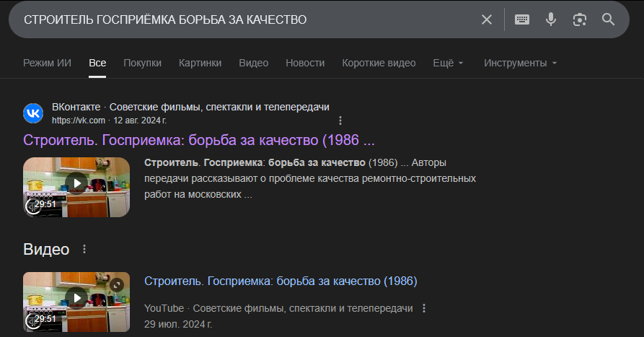Open the three-dot menu beside the Видео heading
644x337 pixels.
point(84,249)
